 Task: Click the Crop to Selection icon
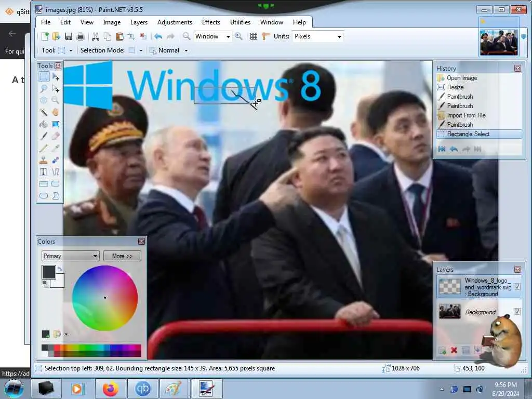point(131,36)
